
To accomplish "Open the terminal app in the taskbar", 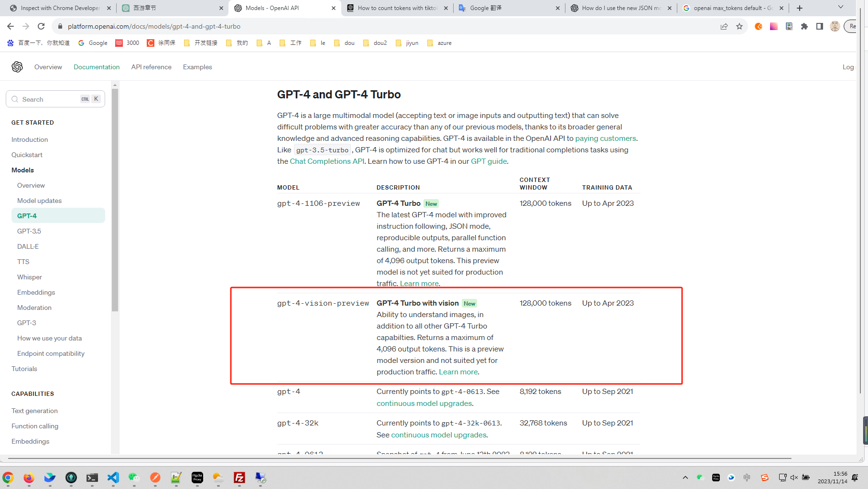I will click(92, 477).
